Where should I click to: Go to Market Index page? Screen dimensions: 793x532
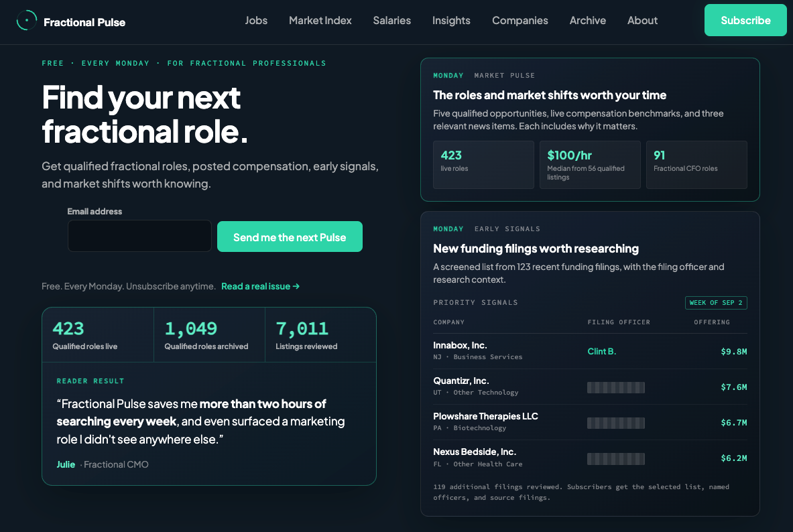[x=320, y=21]
